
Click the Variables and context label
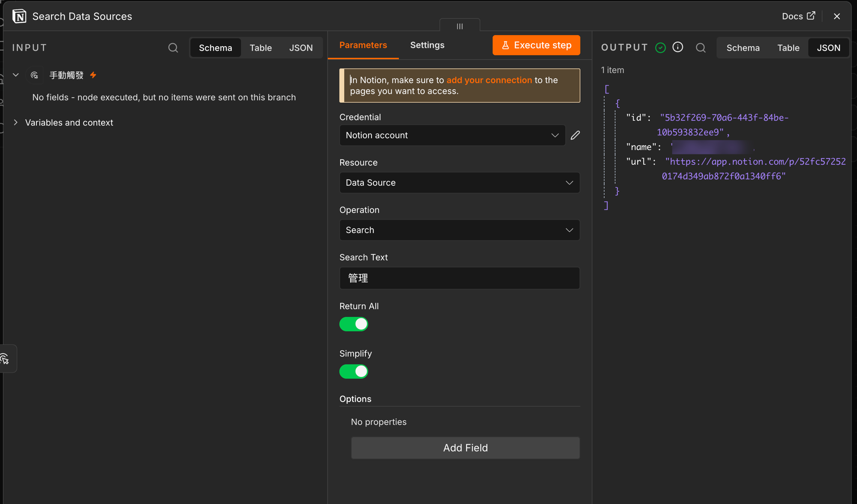[69, 122]
